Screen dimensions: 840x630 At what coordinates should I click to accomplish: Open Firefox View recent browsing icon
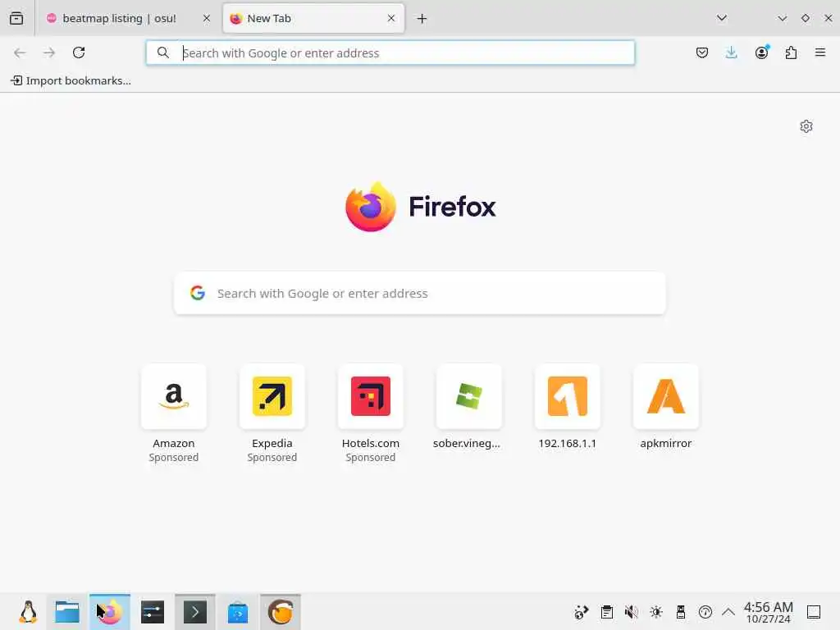click(x=16, y=18)
